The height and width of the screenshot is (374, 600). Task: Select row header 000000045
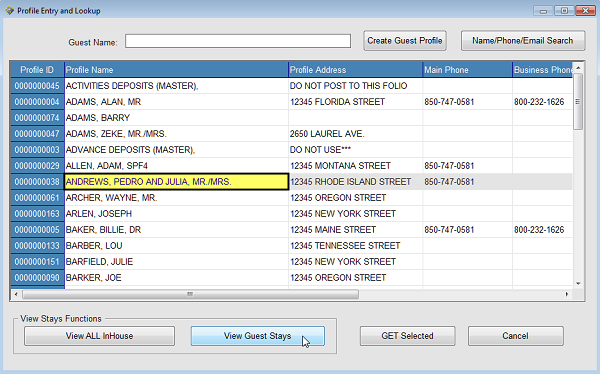pyautogui.click(x=37, y=86)
